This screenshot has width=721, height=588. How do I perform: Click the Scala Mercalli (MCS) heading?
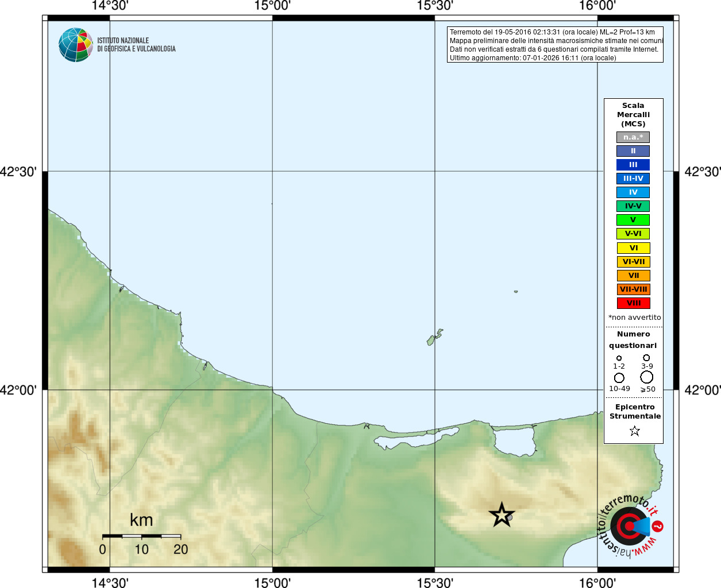[x=633, y=115]
